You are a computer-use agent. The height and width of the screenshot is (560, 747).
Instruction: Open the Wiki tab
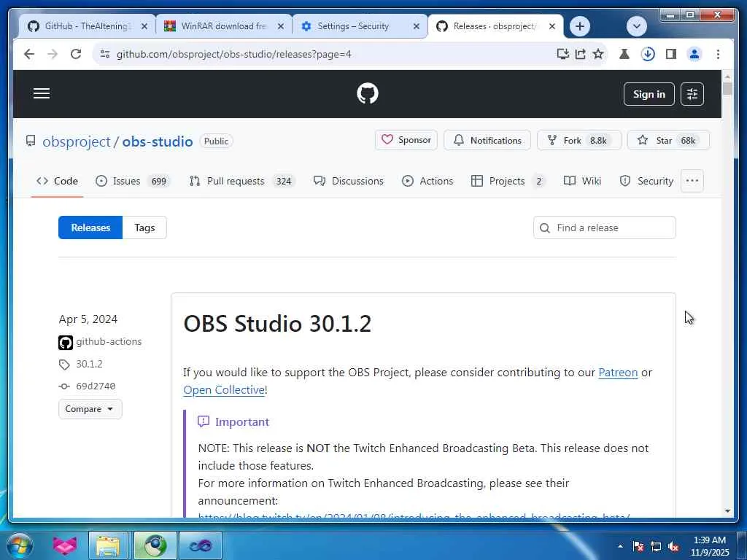coord(582,181)
